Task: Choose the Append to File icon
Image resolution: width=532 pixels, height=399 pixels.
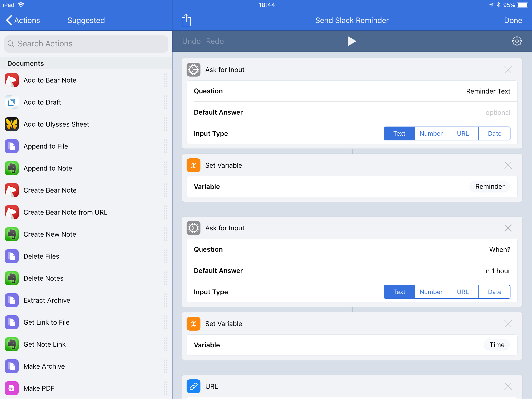Action: pyautogui.click(x=11, y=146)
